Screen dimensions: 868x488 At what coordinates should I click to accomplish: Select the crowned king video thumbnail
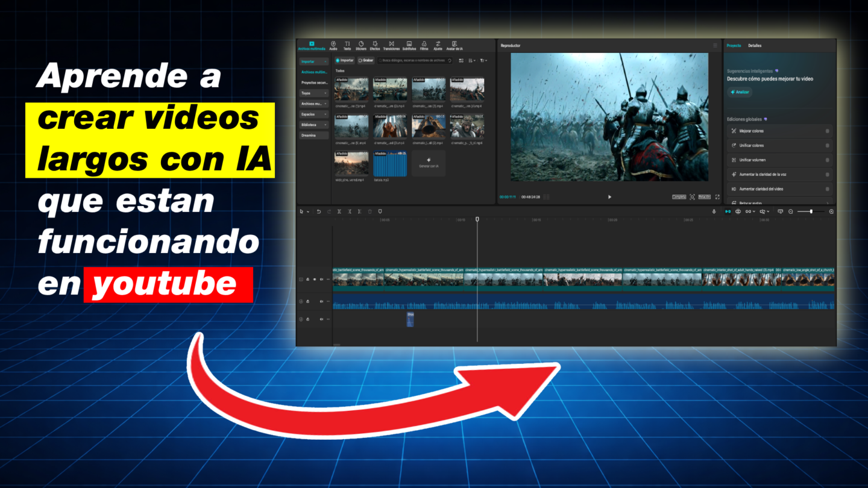[467, 127]
